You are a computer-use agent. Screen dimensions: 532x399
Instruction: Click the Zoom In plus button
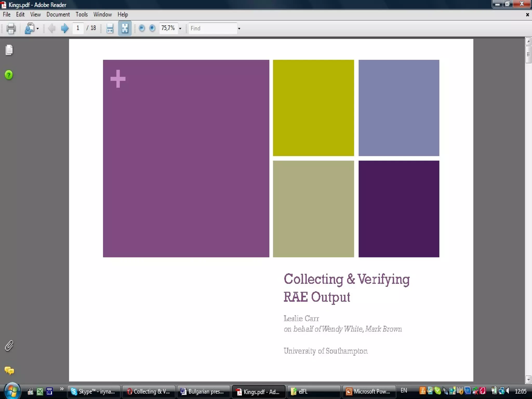coord(152,28)
